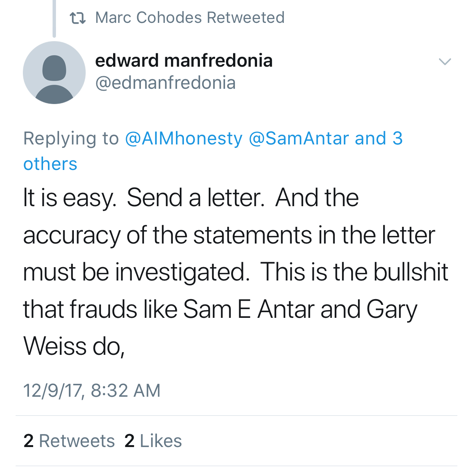This screenshot has width=473, height=476.
Task: Click the @edmanfredonia handle
Action: coord(165,83)
